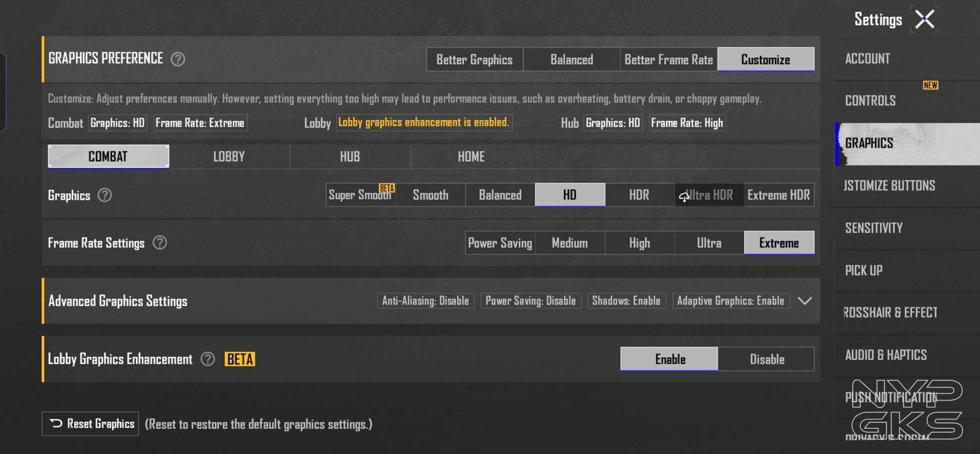Enable Lobby Graphics Enhancement
Viewport: 980px width, 454px height.
click(669, 359)
